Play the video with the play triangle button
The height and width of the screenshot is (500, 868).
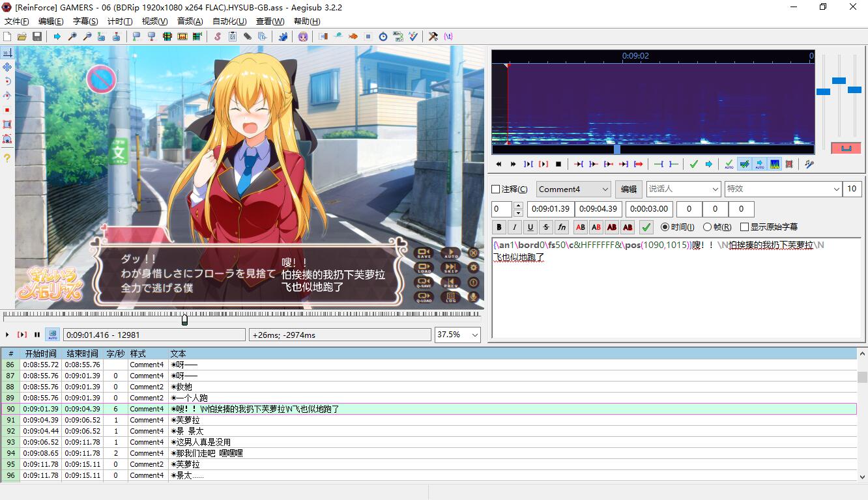click(7, 335)
